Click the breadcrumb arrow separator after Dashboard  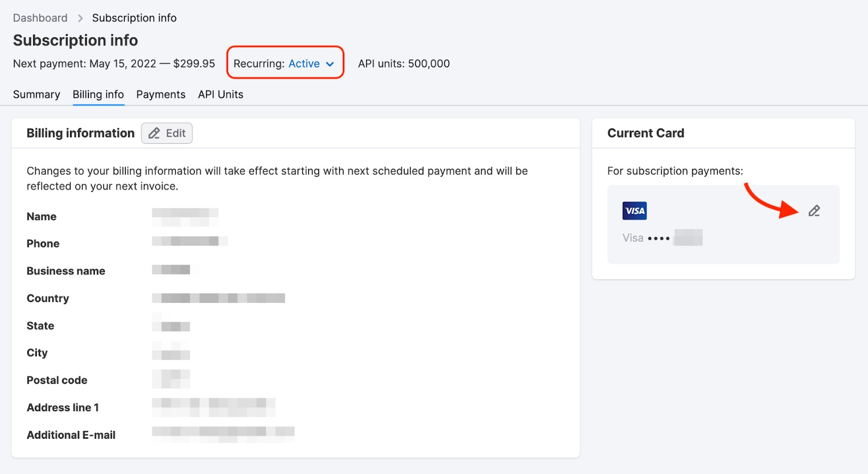(x=80, y=18)
